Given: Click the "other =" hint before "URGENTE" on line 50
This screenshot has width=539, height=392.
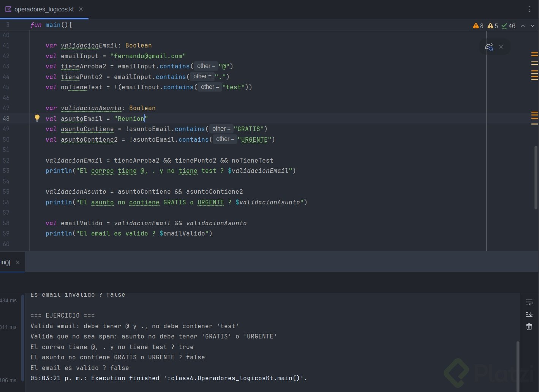Looking at the screenshot, I should [225, 139].
